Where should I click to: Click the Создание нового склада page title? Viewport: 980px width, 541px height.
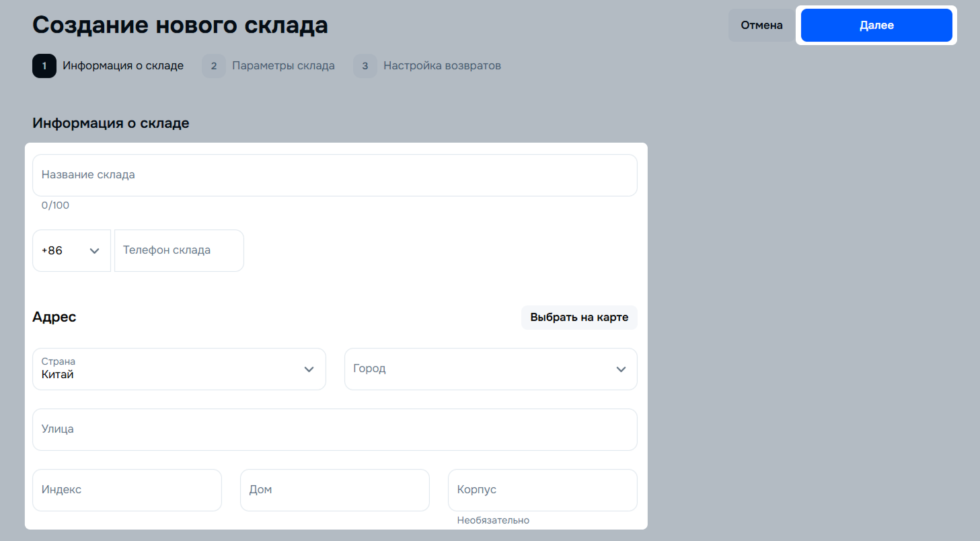pyautogui.click(x=180, y=26)
